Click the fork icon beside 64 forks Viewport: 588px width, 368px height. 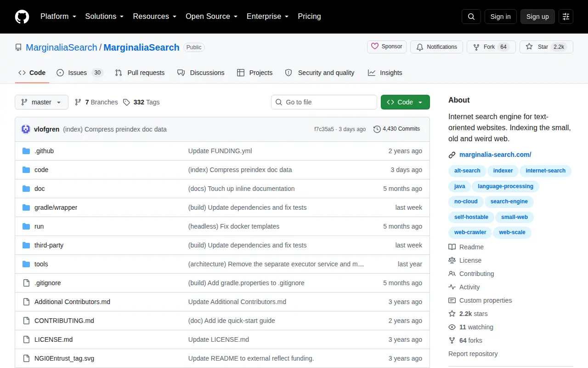point(452,340)
